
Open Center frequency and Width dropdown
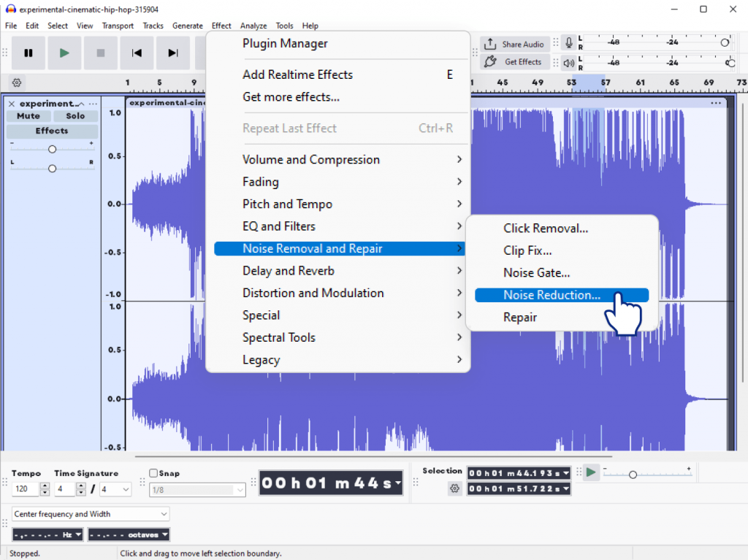tap(91, 514)
